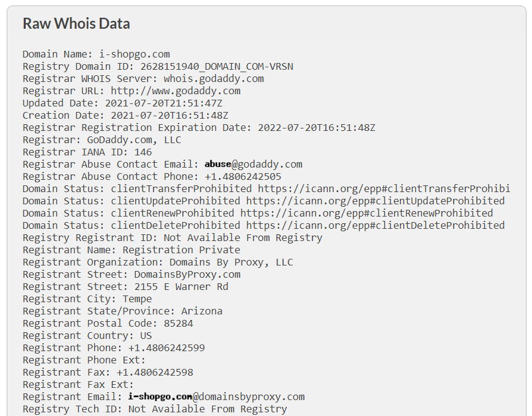Image resolution: width=532 pixels, height=416 pixels.
Task: Click the Registrar IANA ID 146
Action: pos(143,152)
